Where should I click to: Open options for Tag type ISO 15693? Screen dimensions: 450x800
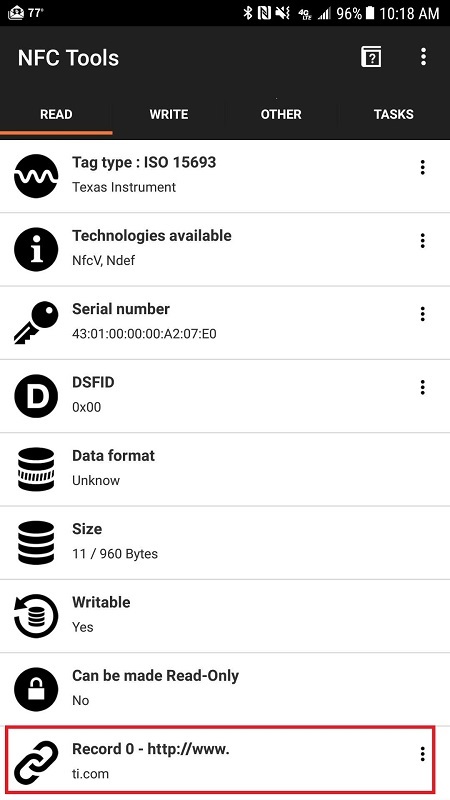point(422,167)
